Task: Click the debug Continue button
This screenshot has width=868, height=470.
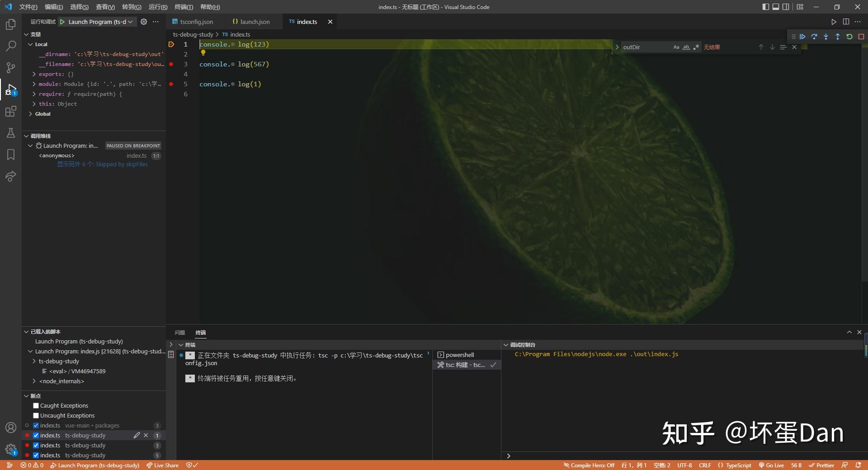Action: tap(802, 37)
